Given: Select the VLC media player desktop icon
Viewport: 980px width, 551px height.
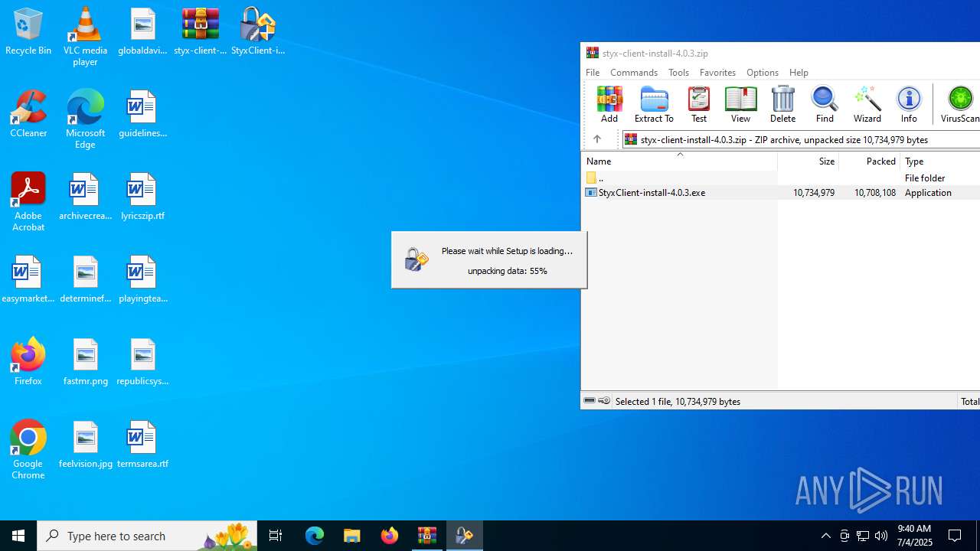Looking at the screenshot, I should click(x=85, y=37).
